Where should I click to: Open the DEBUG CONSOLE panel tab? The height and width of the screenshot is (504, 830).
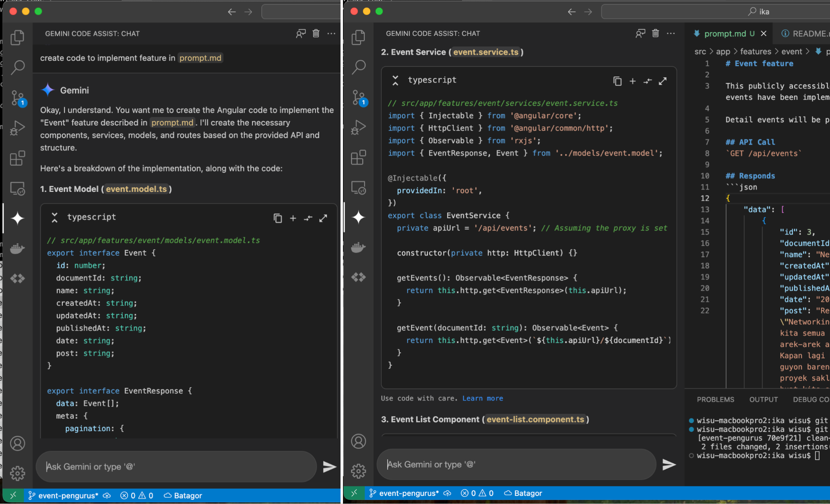click(x=811, y=399)
